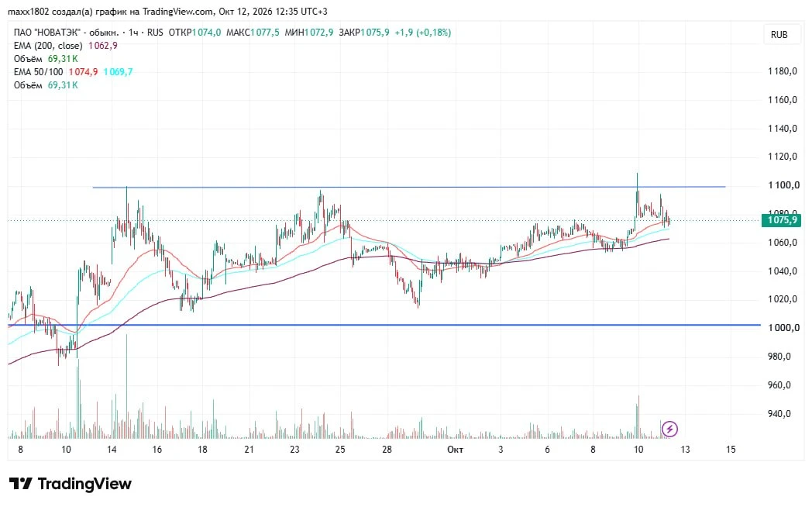The width and height of the screenshot is (812, 507).
Task: Select the EMA 50/100 indicator legend
Action: [x=38, y=72]
